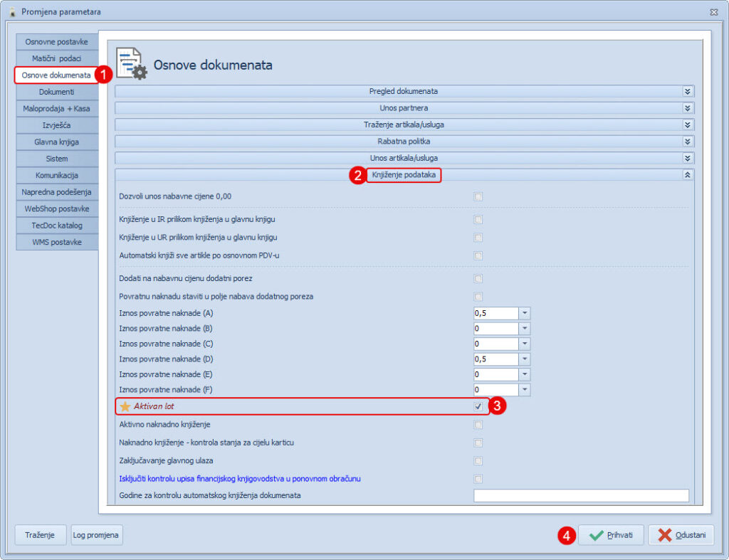Screen dimensions: 729x560
Task: Click the window title bar app icon
Action: [x=11, y=12]
